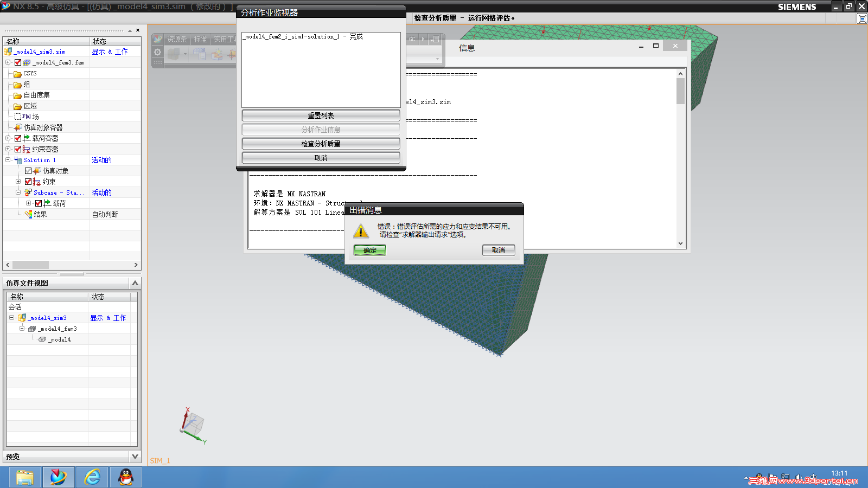Viewport: 868px width, 488px height.
Task: Select the 组 folder icon
Action: (x=17, y=85)
